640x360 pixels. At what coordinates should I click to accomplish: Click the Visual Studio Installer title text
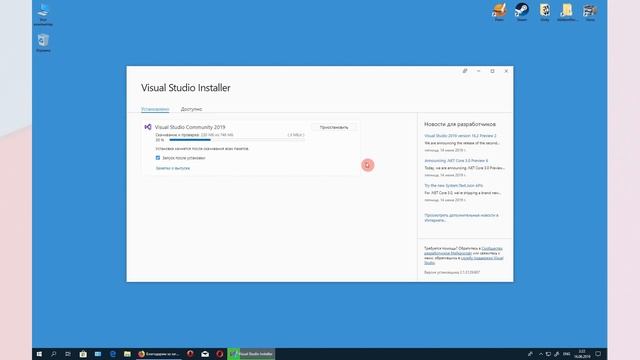[186, 88]
